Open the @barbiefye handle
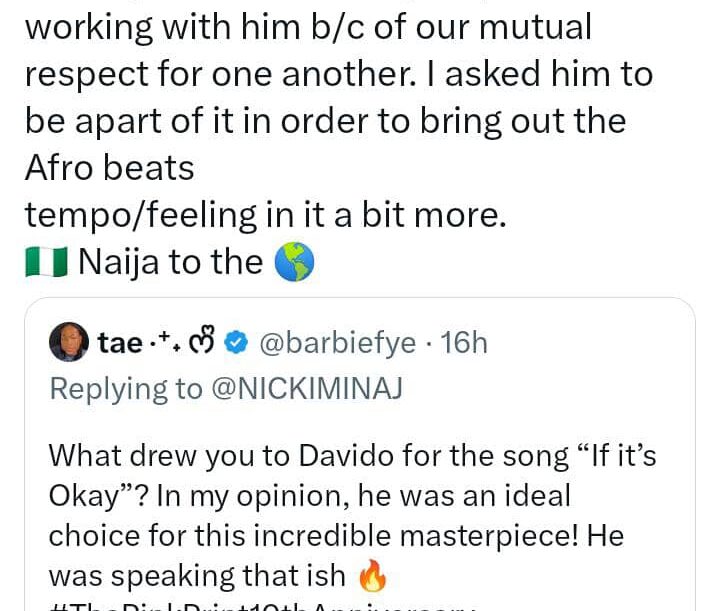The image size is (720, 611). pyautogui.click(x=337, y=343)
